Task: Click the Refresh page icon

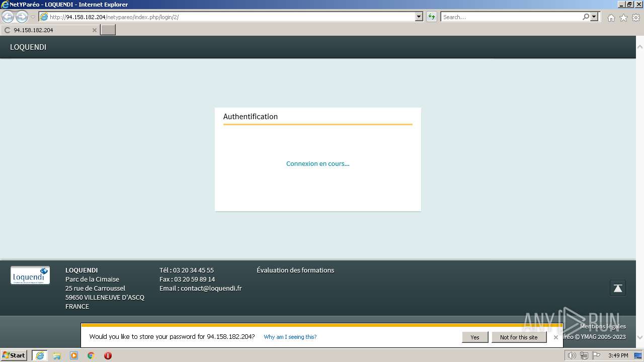Action: tap(432, 17)
